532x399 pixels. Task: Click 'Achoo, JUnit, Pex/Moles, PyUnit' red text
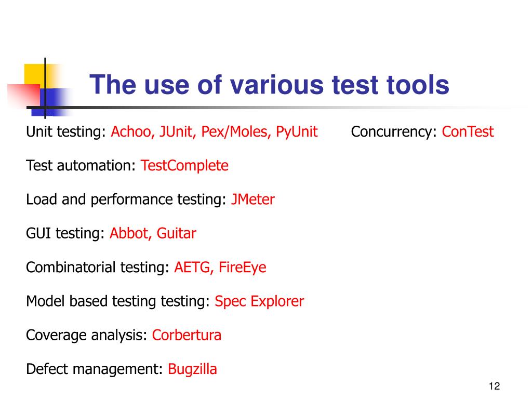(214, 132)
